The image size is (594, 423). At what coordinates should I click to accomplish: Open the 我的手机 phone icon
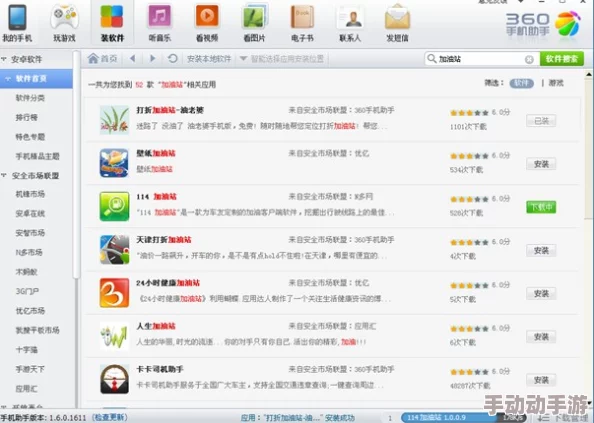coord(17,17)
